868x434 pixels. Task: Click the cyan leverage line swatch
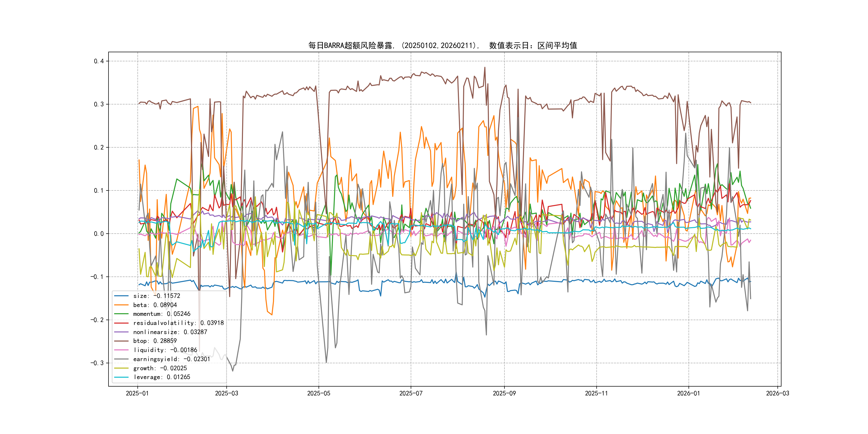121,377
